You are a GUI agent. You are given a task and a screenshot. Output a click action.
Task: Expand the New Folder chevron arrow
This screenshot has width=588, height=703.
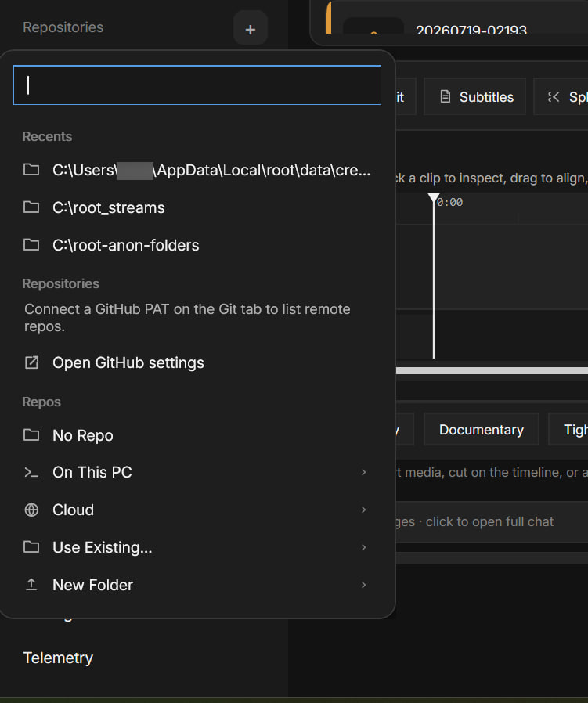pos(364,585)
